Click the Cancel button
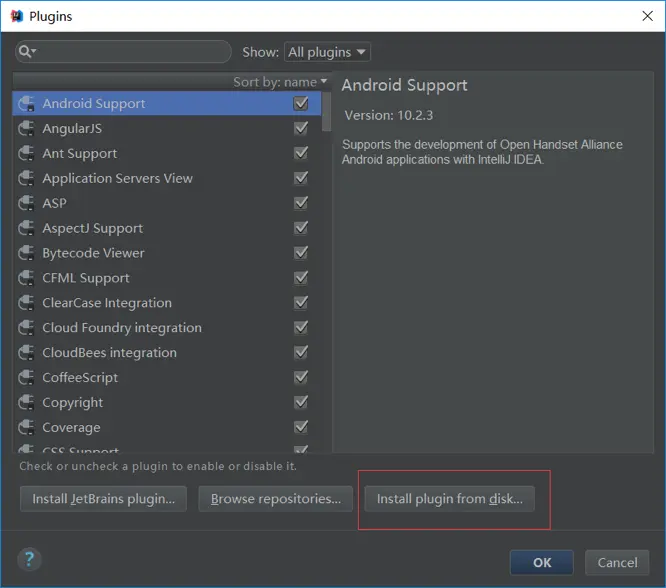Viewport: 666px width, 588px height. click(x=617, y=563)
